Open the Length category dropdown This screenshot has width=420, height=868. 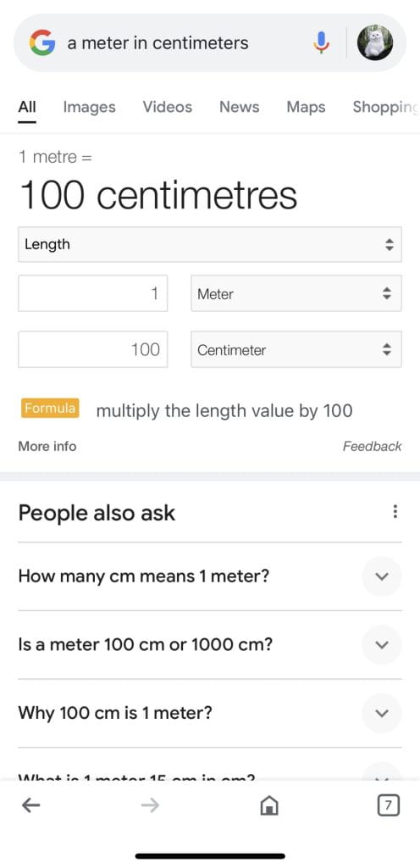[210, 244]
